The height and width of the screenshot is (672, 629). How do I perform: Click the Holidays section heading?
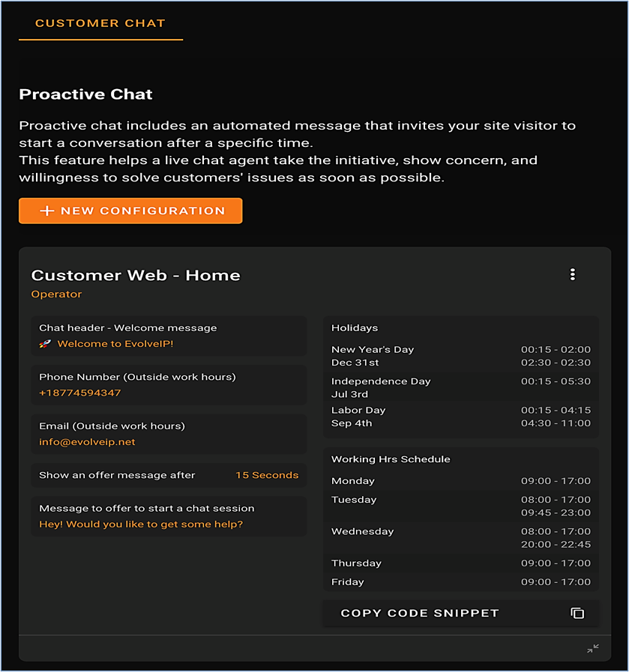pos(355,328)
